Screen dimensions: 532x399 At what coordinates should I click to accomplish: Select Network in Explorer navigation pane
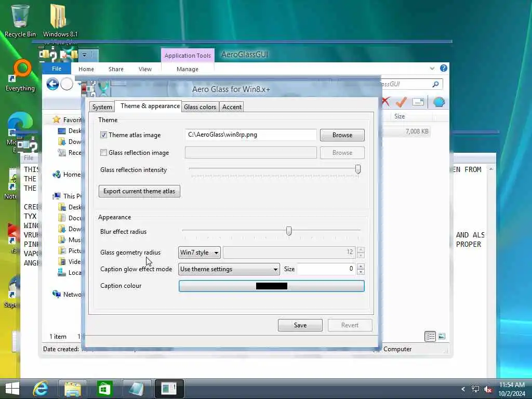[x=67, y=294]
